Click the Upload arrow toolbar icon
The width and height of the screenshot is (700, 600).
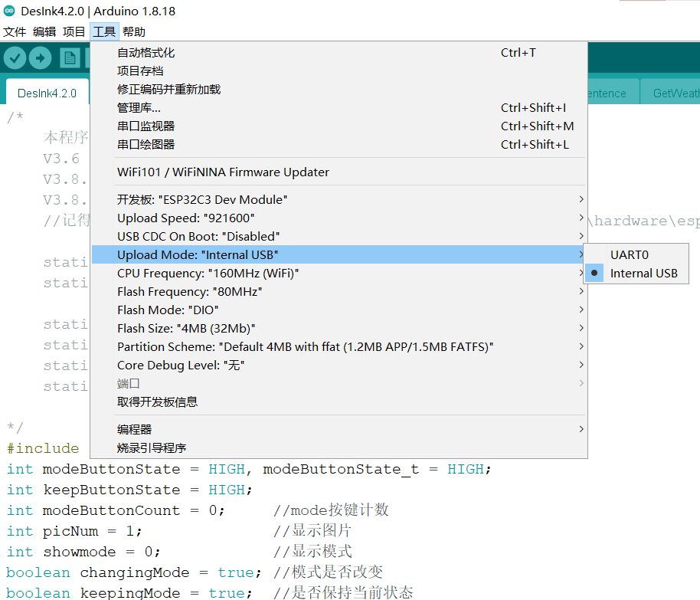(x=40, y=58)
